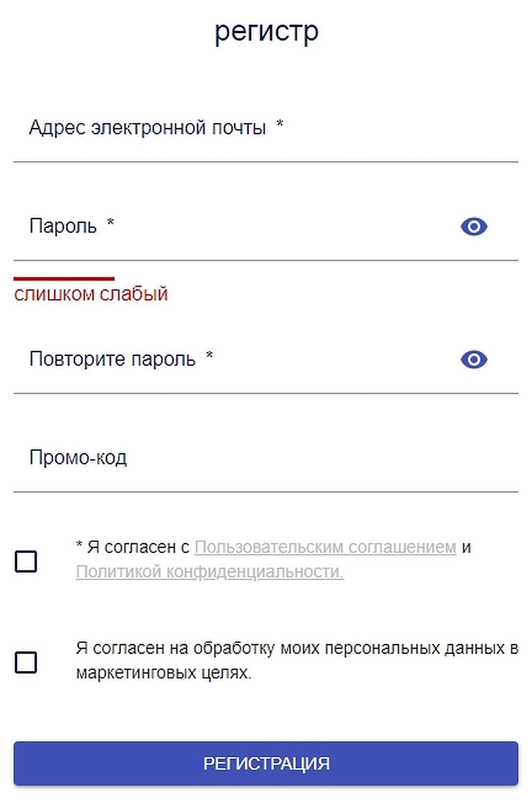Screen dimensions: 532x809
Task: Click the регистр page heading
Action: click(x=266, y=32)
